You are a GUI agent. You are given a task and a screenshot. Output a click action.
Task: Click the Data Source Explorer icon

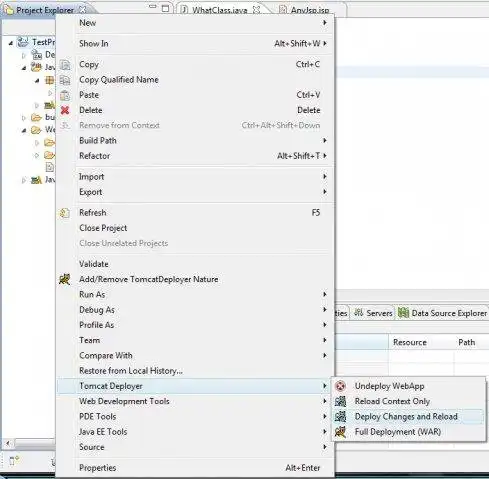click(403, 313)
